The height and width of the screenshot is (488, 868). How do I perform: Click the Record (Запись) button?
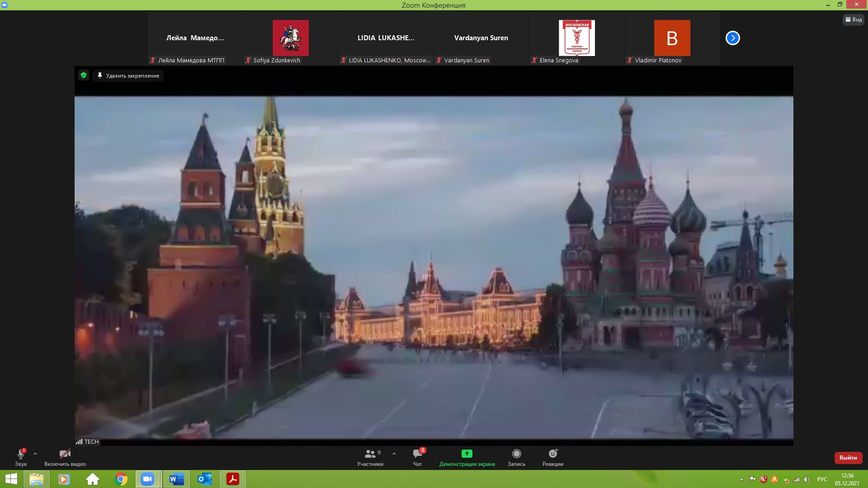point(516,454)
